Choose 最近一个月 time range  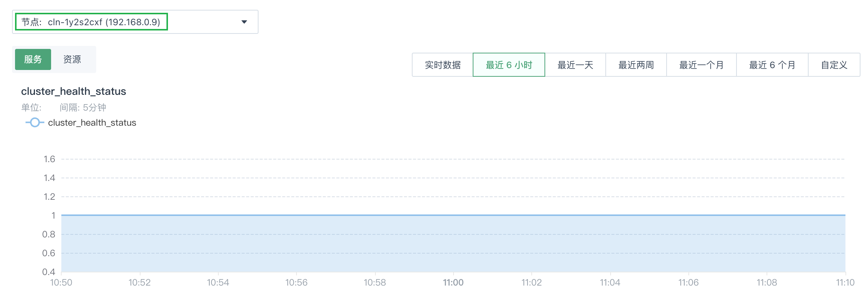click(x=701, y=65)
